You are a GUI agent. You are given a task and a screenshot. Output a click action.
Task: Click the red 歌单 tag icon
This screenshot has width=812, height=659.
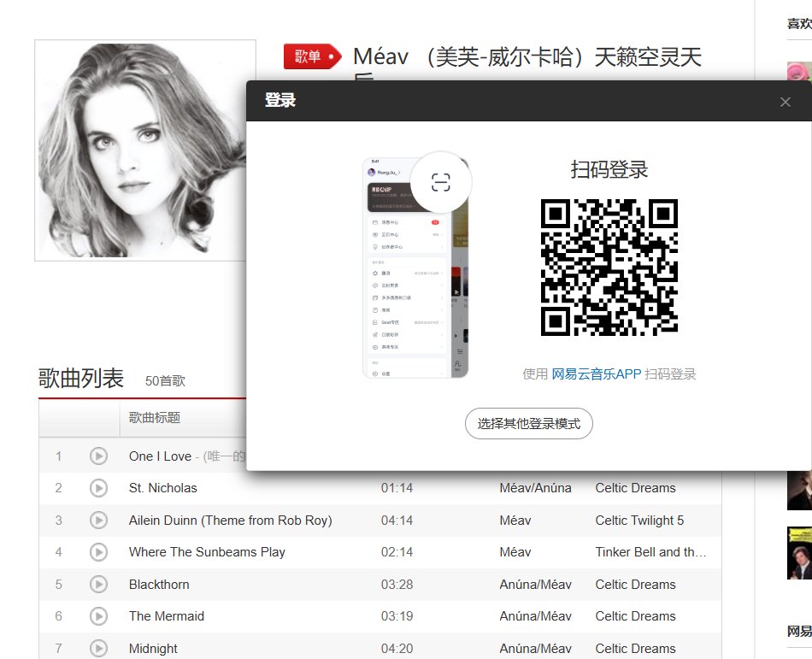[x=312, y=56]
